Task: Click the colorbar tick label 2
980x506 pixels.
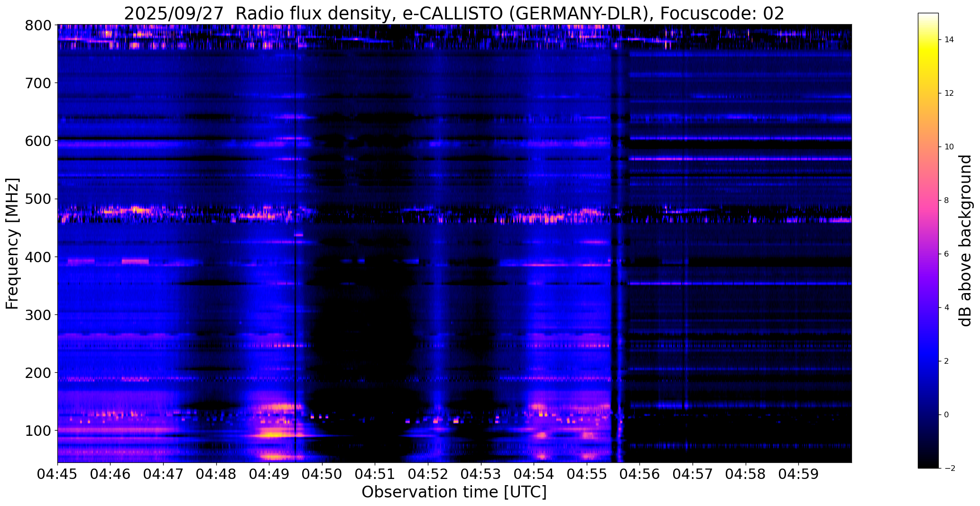Action: tap(946, 361)
